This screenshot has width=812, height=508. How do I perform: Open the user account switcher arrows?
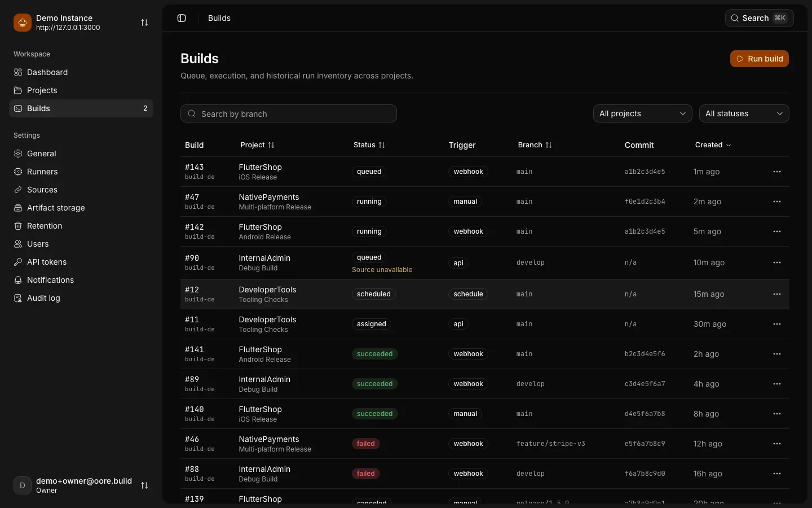[144, 485]
